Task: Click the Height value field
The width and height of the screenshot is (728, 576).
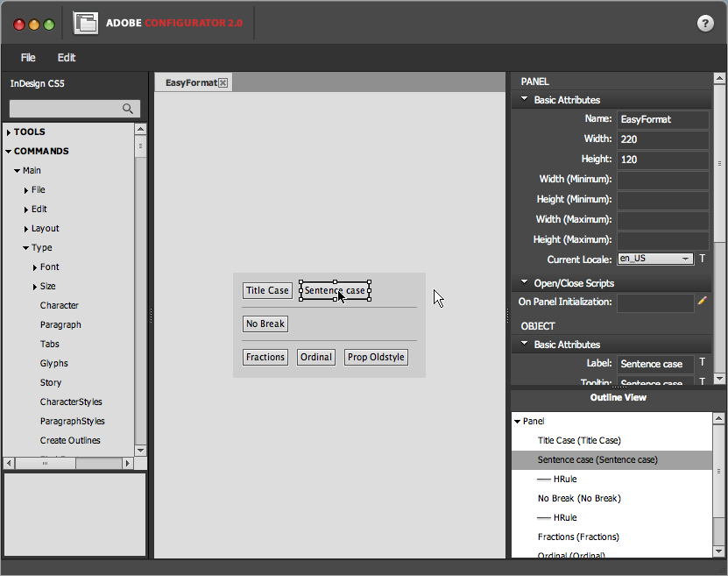Action: (x=662, y=160)
